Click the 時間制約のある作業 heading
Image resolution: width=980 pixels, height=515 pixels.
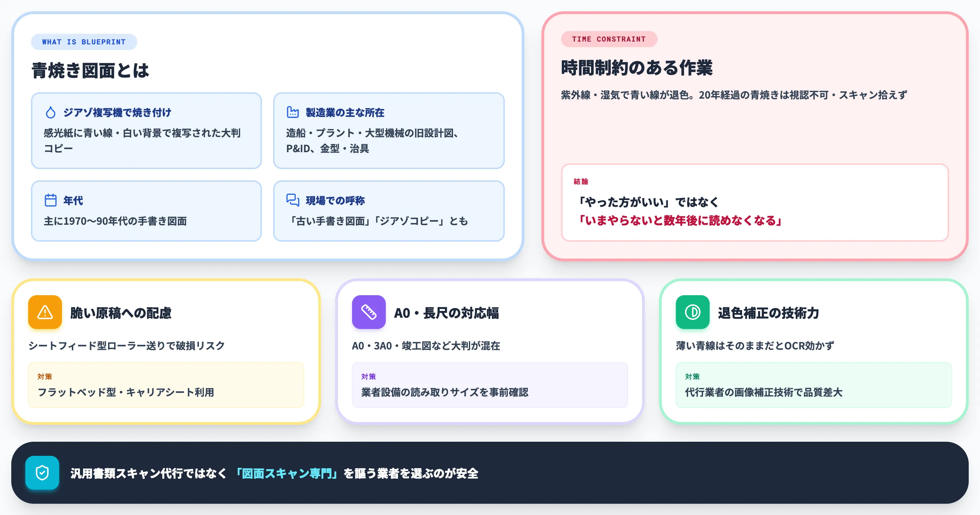(637, 68)
